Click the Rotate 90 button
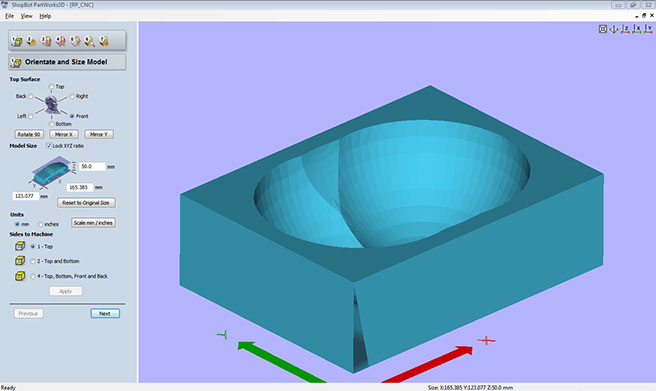Viewport: 656px width, 391px height. 29,134
